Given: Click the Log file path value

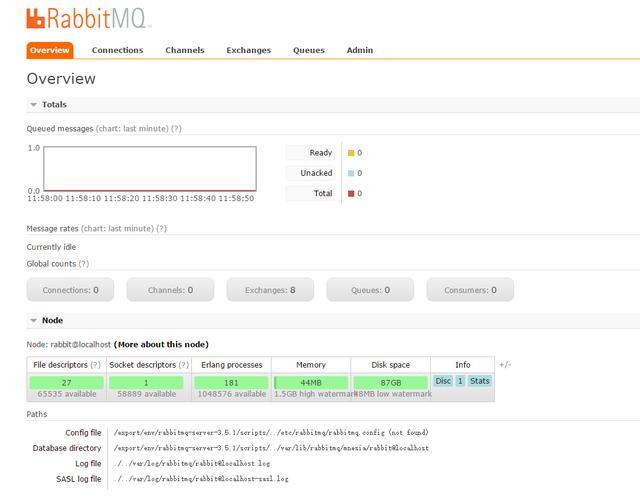Looking at the screenshot, I should 191,464.
